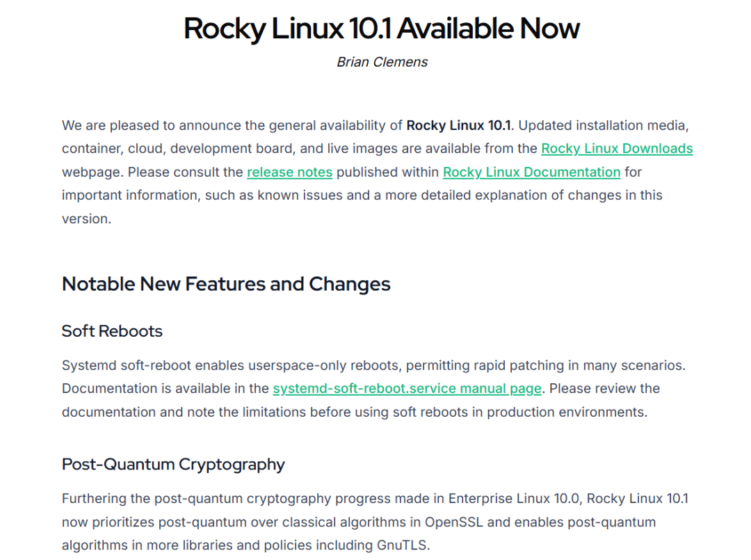Viewport: 751px width, 560px height.
Task: Click the phrase development board in intro
Action: [216, 149]
